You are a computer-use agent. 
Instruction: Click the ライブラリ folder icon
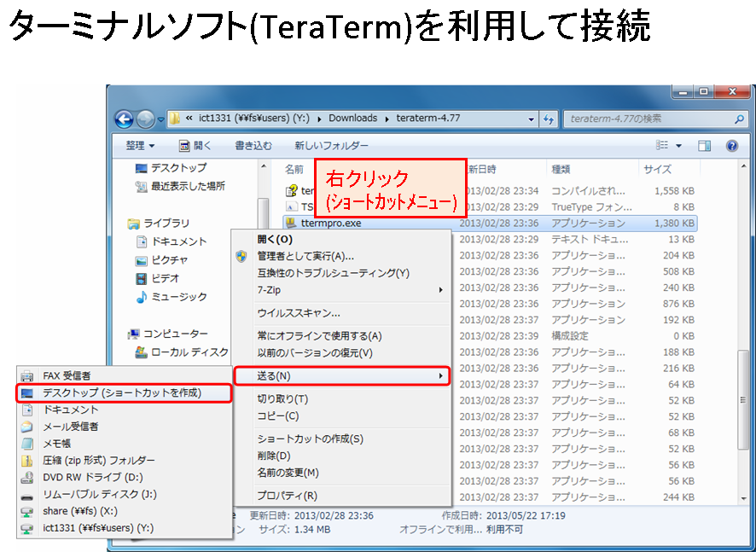pyautogui.click(x=134, y=224)
